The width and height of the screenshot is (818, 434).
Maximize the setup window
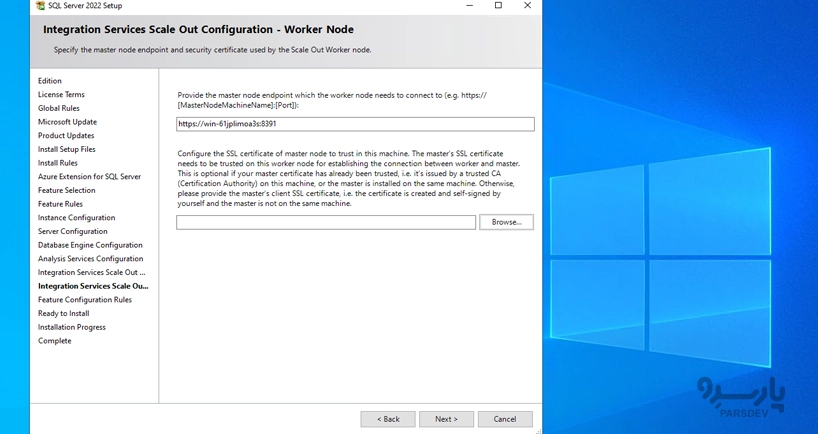[498, 5]
